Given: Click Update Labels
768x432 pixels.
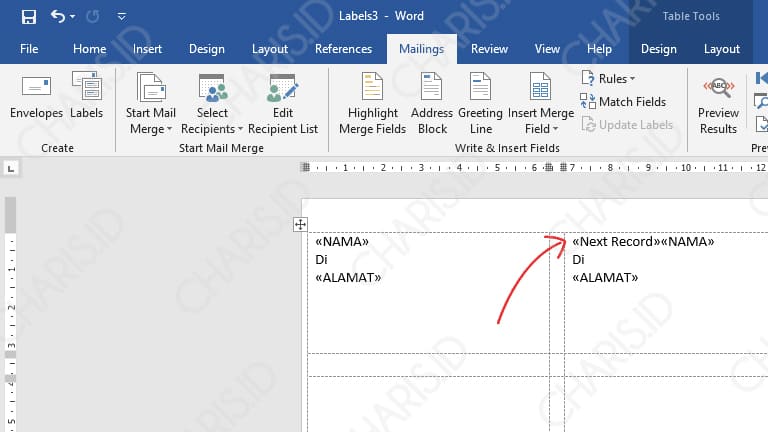Looking at the screenshot, I should pyautogui.click(x=627, y=125).
